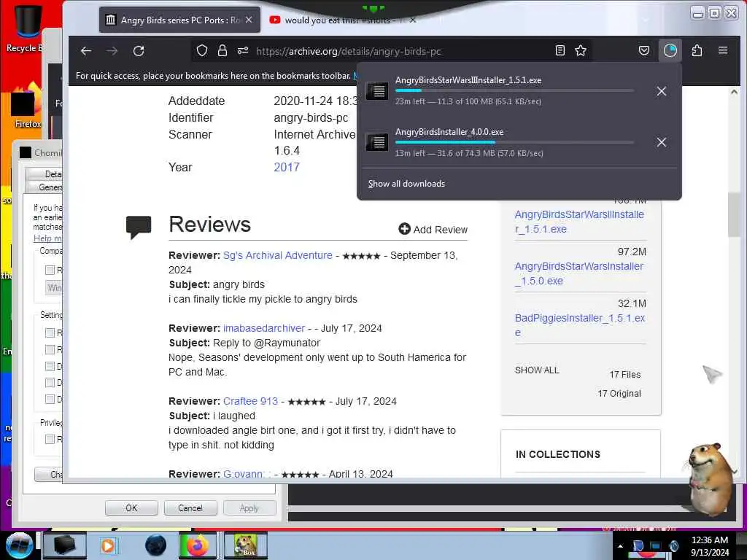
Task: Show hidden system tray icons arrow
Action: 620,546
